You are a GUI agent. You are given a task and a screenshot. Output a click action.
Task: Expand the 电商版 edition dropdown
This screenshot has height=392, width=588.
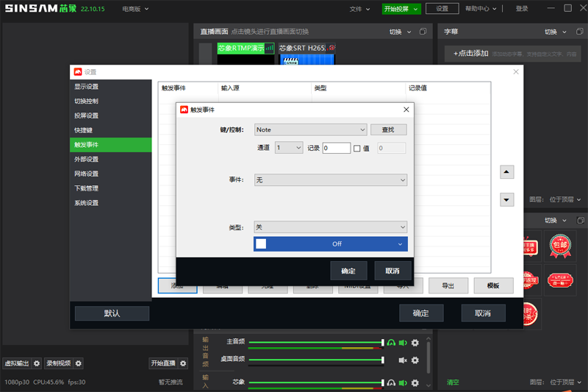[135, 9]
